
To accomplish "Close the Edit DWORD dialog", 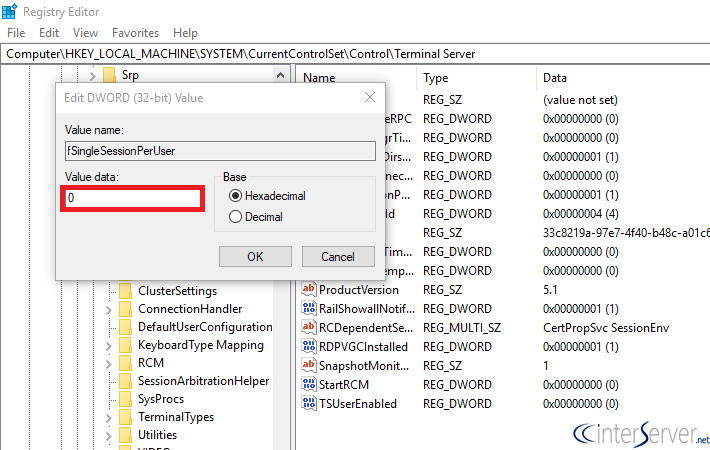I will [x=370, y=97].
